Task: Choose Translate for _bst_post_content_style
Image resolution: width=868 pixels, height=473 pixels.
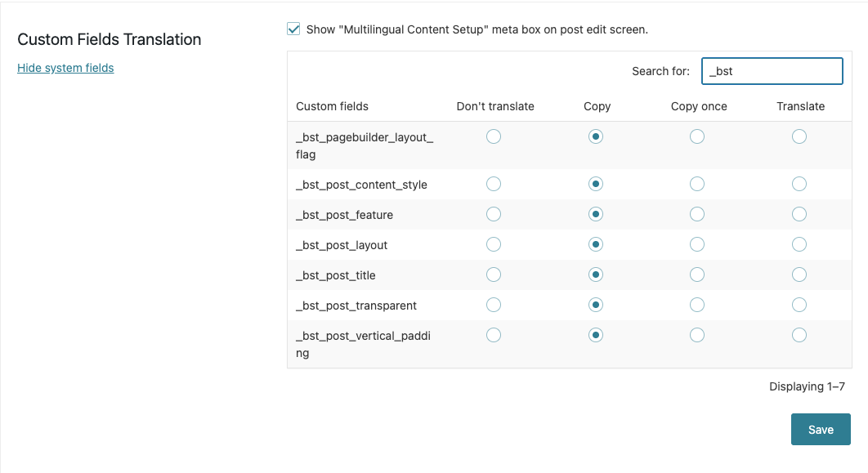Action: pos(799,185)
